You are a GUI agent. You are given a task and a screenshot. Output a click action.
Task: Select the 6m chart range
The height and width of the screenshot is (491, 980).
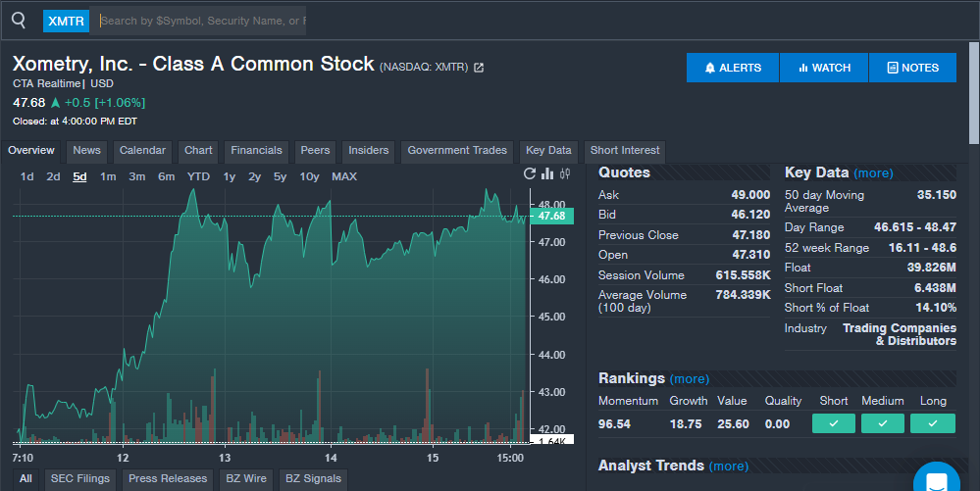coord(166,176)
